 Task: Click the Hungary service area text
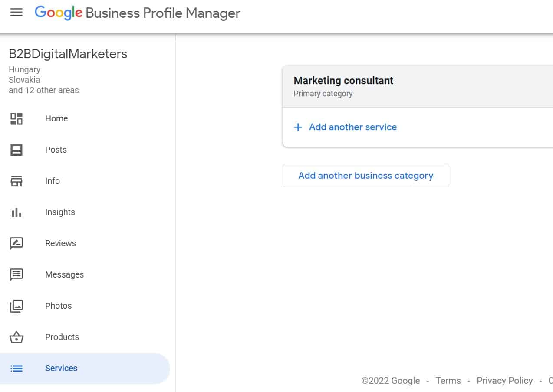[x=24, y=69]
